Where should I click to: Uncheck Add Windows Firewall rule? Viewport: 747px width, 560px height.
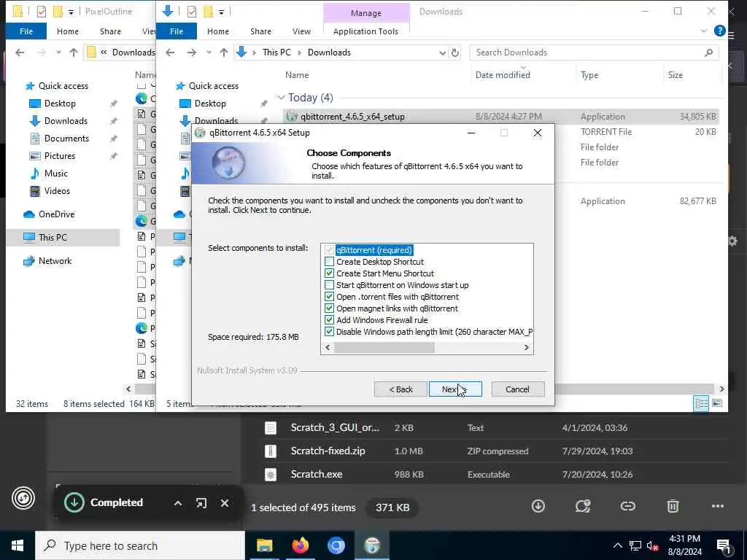[329, 319]
